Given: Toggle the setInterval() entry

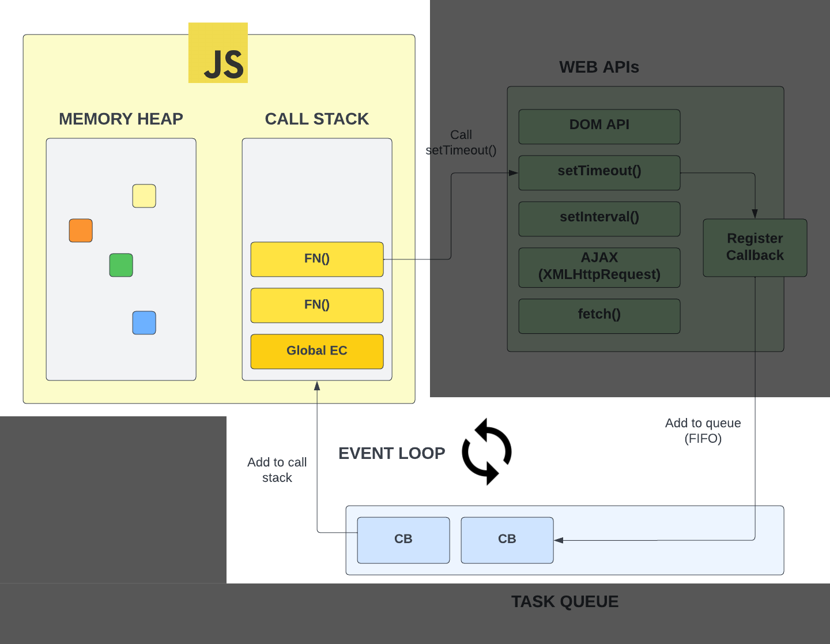Looking at the screenshot, I should tap(599, 218).
